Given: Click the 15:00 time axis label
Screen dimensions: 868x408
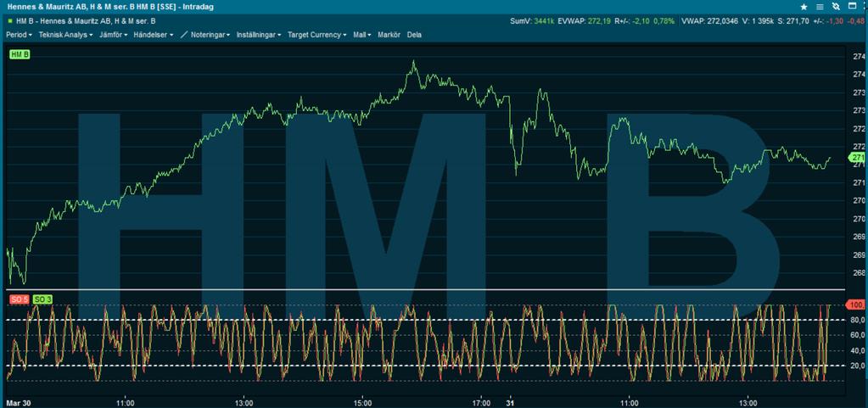Looking at the screenshot, I should 362,402.
